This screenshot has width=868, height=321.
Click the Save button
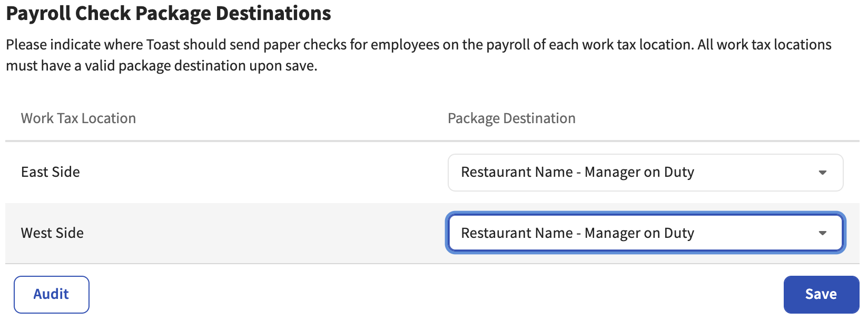821,294
